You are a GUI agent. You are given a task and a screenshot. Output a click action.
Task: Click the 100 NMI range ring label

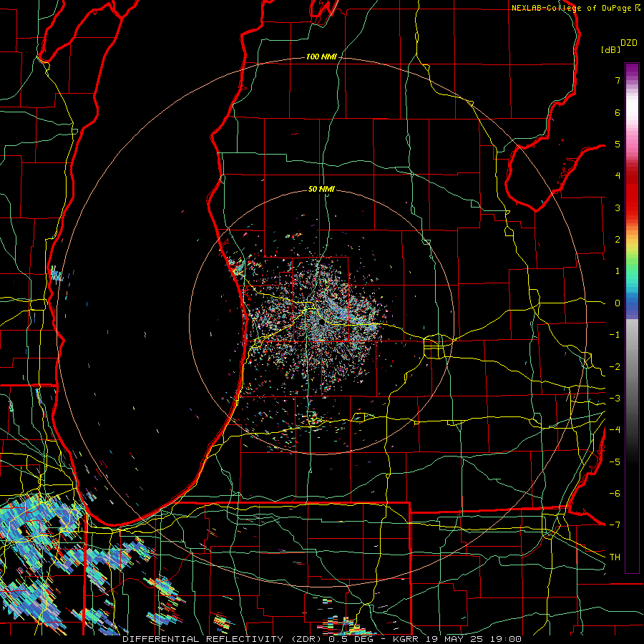point(321,57)
